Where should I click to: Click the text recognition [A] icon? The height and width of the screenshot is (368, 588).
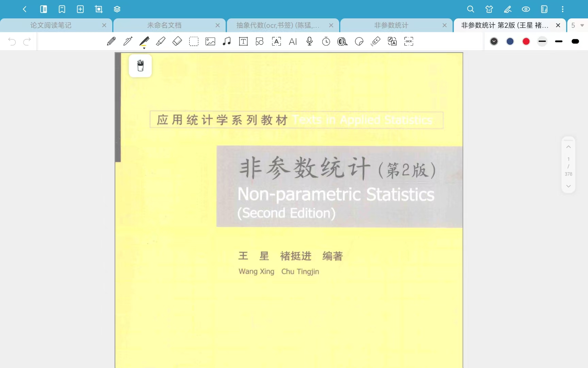276,42
